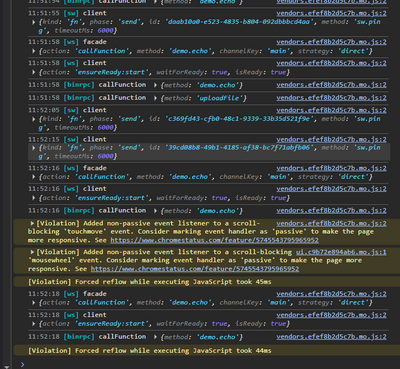Expand the 11:52:18 ensureReady:start object
The width and height of the screenshot is (400, 369).
pos(34,324)
